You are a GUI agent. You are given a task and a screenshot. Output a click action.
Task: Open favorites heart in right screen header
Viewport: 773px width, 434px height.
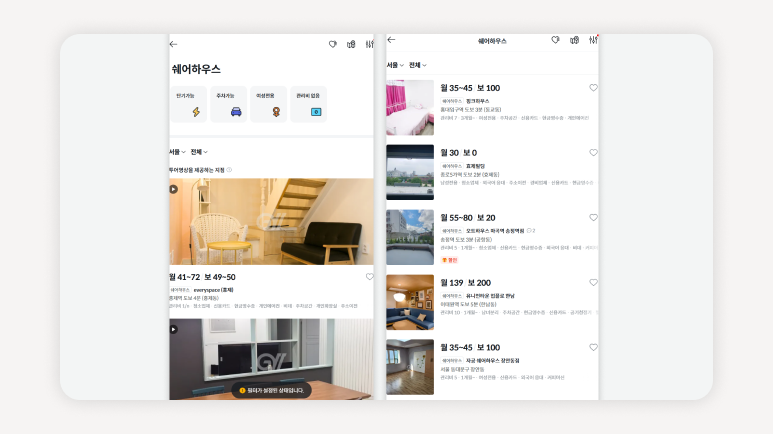556,40
